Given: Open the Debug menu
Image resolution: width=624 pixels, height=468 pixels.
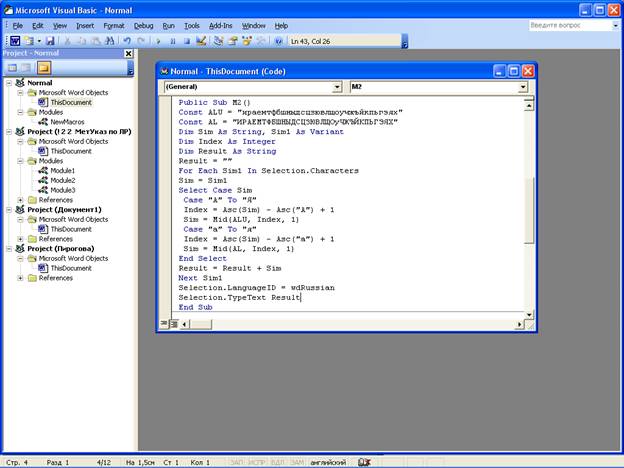Looking at the screenshot, I should click(x=143, y=25).
